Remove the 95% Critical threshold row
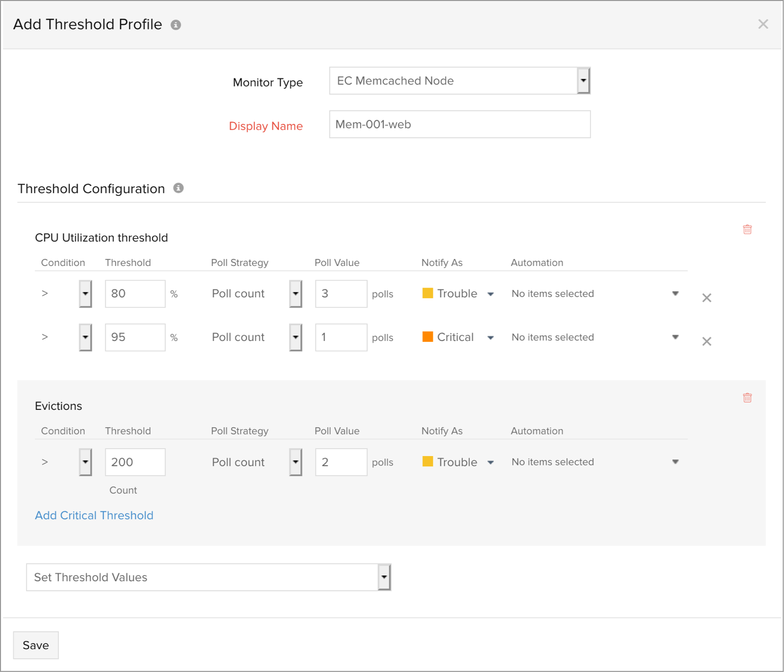 click(707, 341)
